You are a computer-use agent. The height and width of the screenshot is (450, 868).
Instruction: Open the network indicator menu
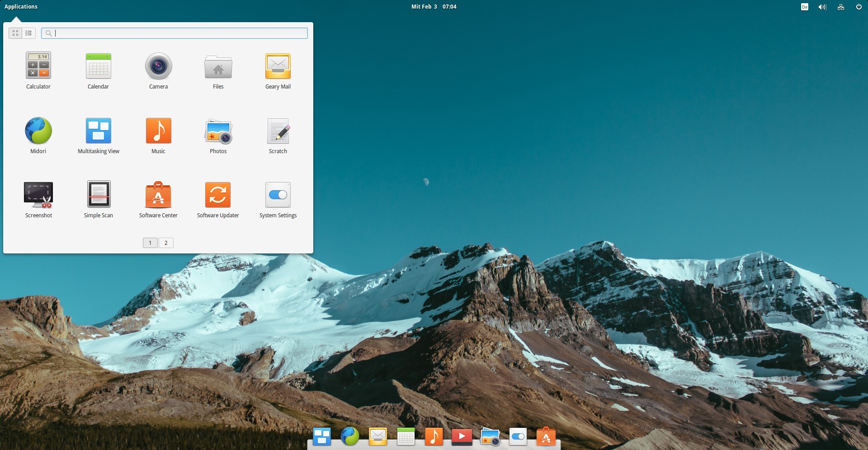(x=840, y=7)
